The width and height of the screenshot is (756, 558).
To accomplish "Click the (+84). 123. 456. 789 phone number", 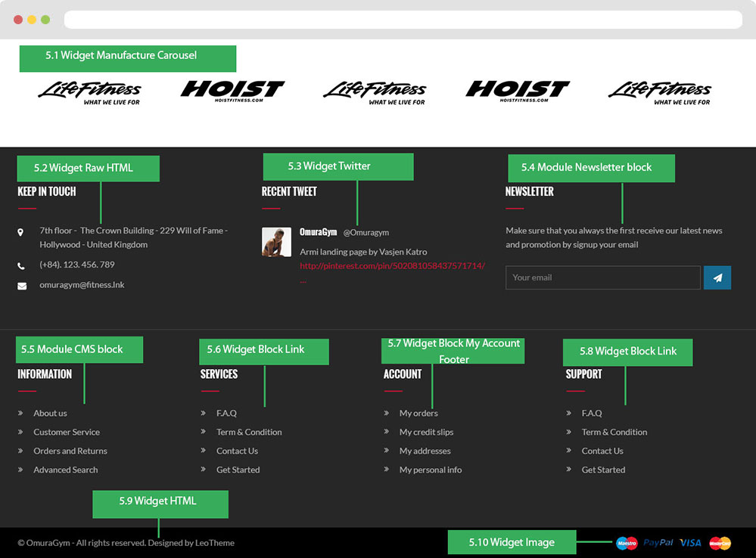I will tap(77, 264).
